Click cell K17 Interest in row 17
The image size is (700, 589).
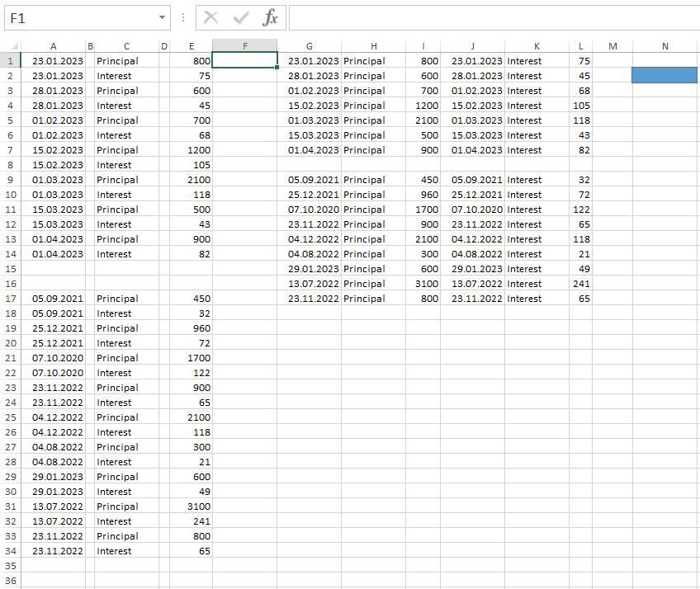[x=537, y=298]
